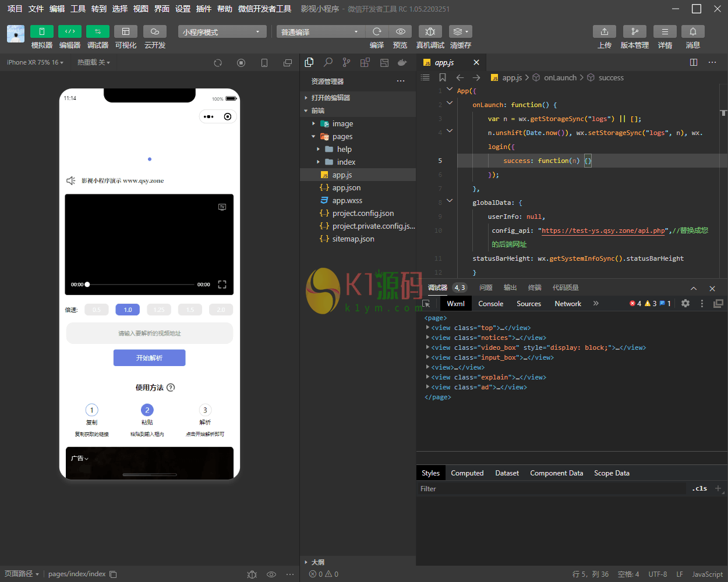Switch to the Console tab

click(x=490, y=303)
